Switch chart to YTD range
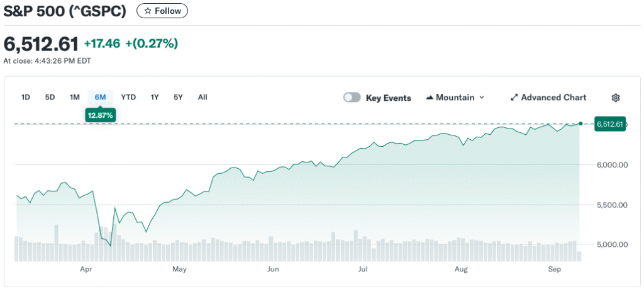This screenshot has width=644, height=291. coord(128,97)
